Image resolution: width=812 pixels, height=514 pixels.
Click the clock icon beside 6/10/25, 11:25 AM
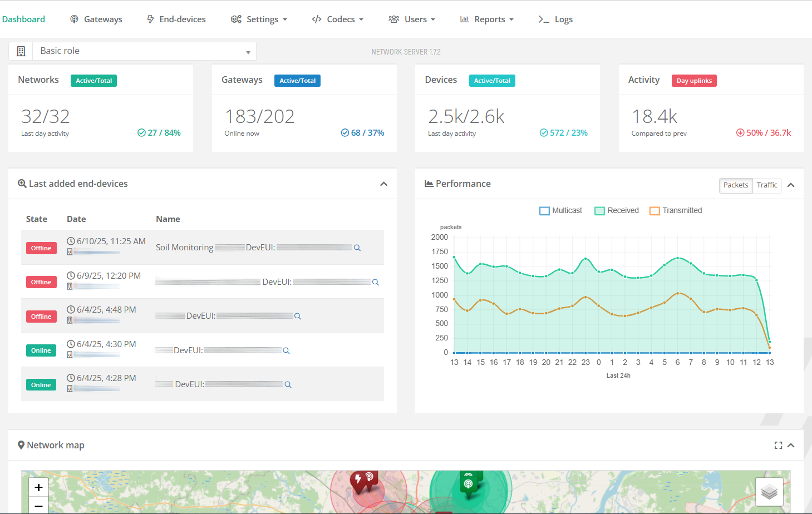point(71,241)
